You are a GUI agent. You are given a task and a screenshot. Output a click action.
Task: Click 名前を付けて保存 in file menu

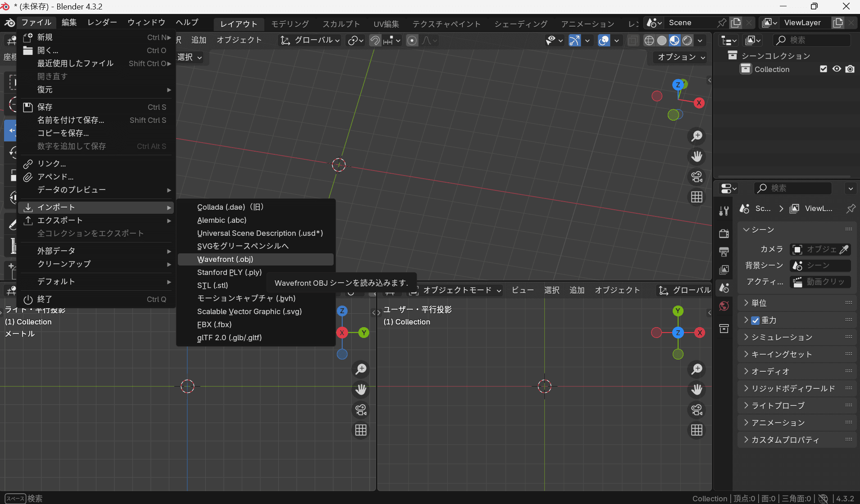[x=71, y=120]
